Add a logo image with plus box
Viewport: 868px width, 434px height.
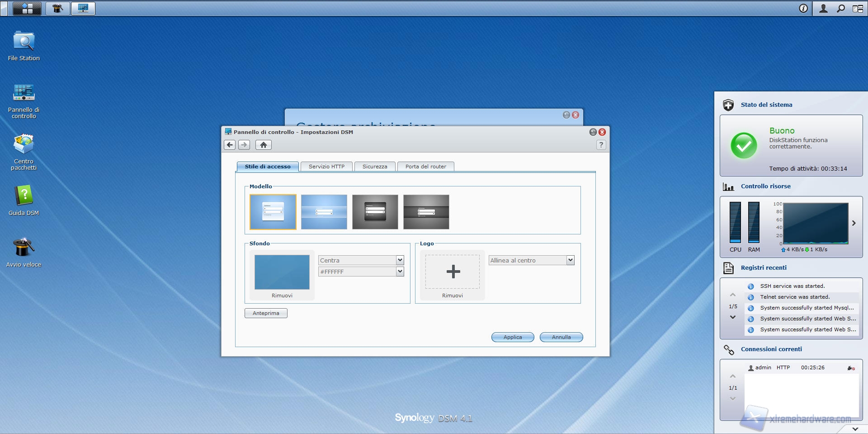click(453, 272)
